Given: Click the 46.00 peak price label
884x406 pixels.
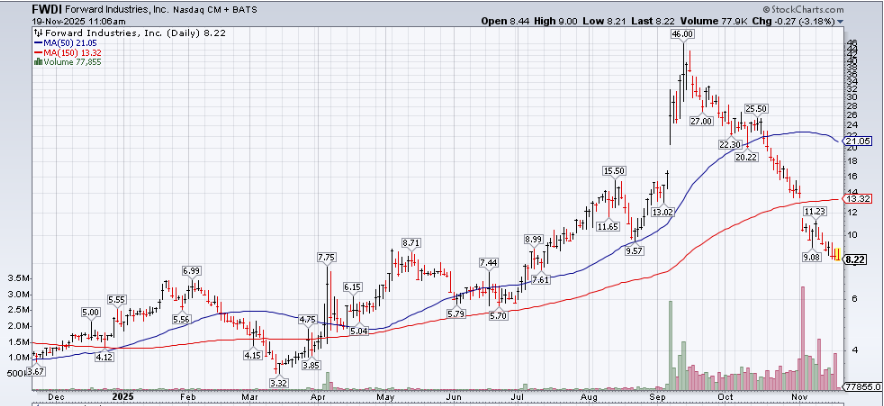Looking at the screenshot, I should pyautogui.click(x=682, y=34).
